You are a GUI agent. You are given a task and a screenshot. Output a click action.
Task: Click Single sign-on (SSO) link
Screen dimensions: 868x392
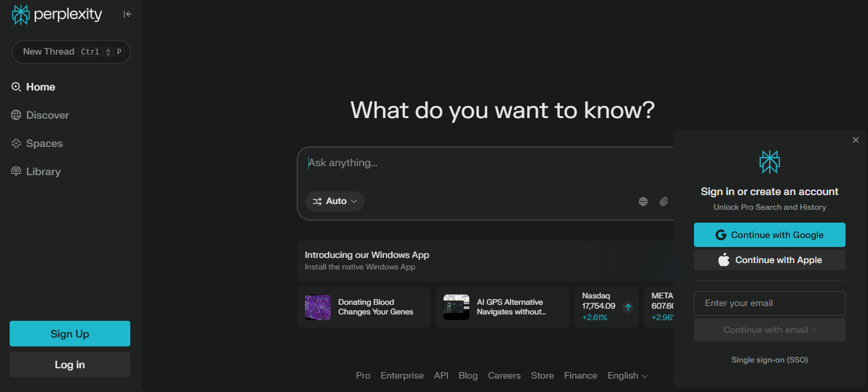[770, 360]
